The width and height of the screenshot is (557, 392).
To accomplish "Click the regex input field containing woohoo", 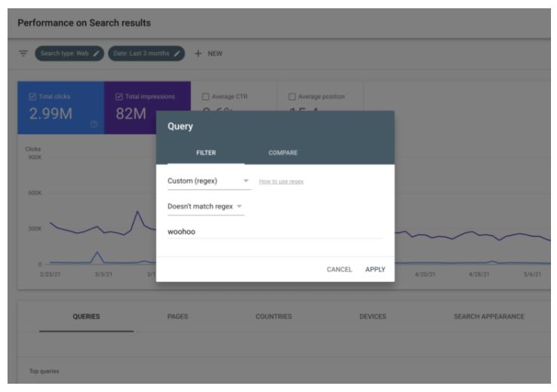I will coord(275,231).
